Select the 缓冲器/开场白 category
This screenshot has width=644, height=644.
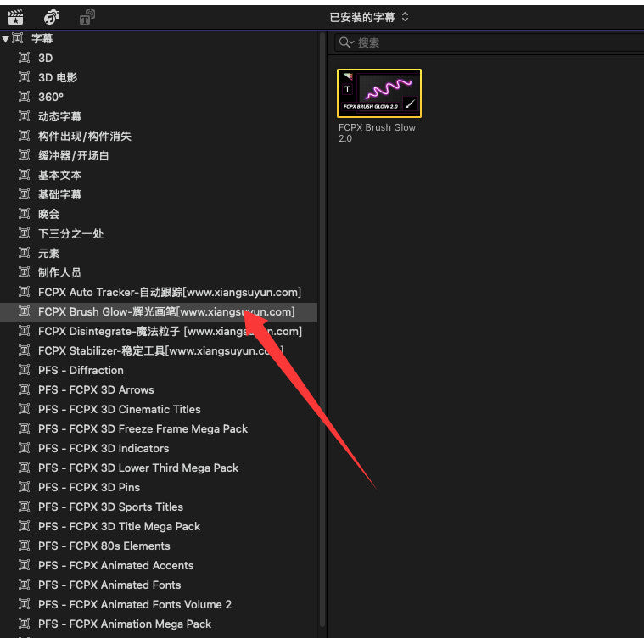tap(159, 155)
